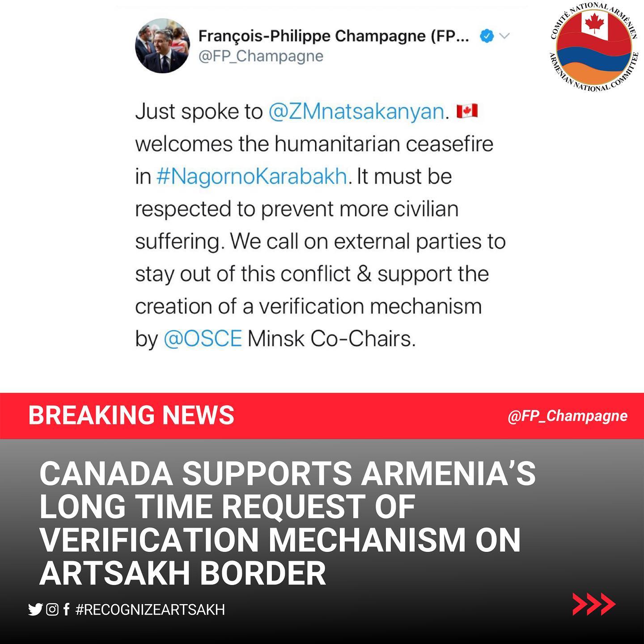Click the red triple chevron arrows

[x=594, y=605]
